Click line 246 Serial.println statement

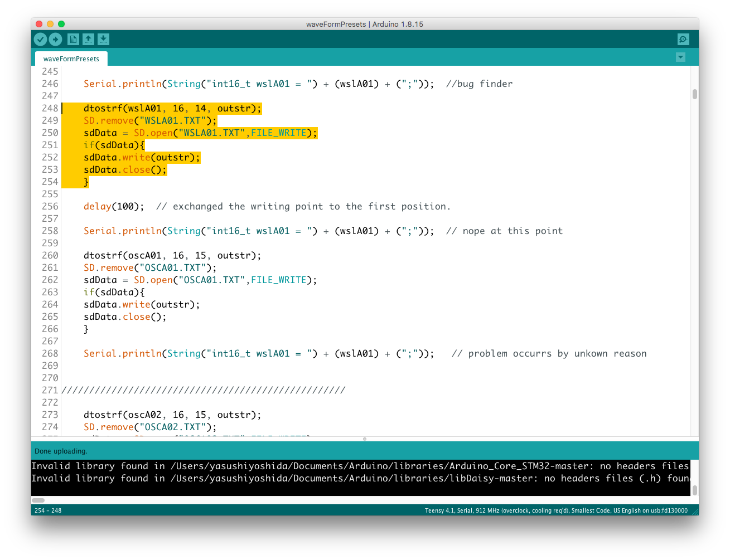pyautogui.click(x=259, y=84)
